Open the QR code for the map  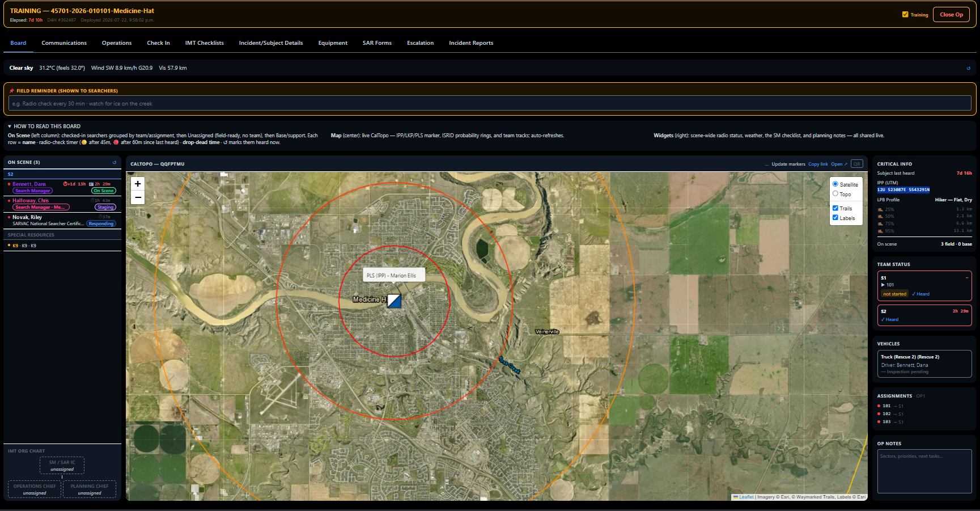(x=856, y=164)
